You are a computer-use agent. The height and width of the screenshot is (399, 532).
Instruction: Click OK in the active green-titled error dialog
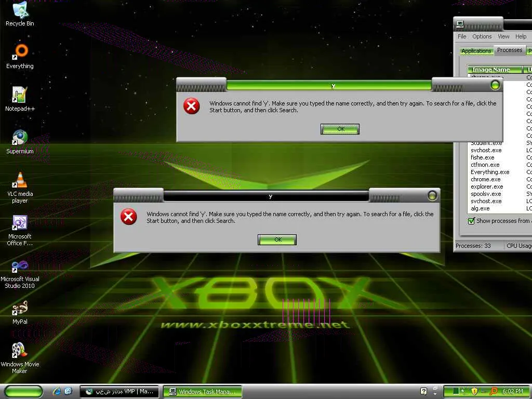pyautogui.click(x=340, y=129)
